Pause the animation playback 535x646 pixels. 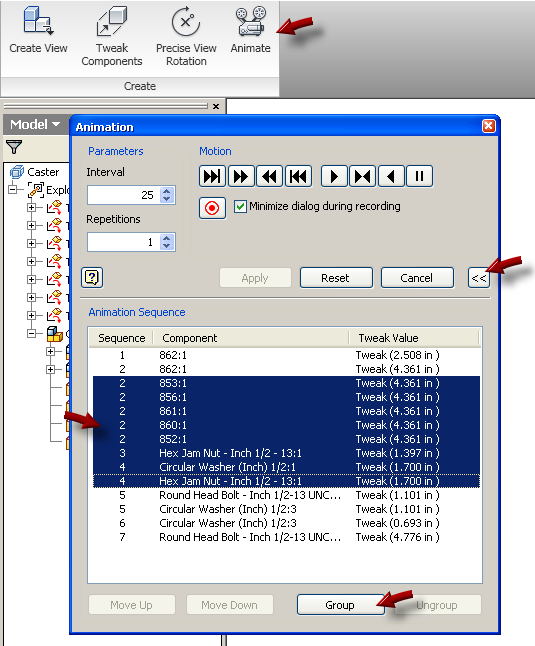point(419,176)
